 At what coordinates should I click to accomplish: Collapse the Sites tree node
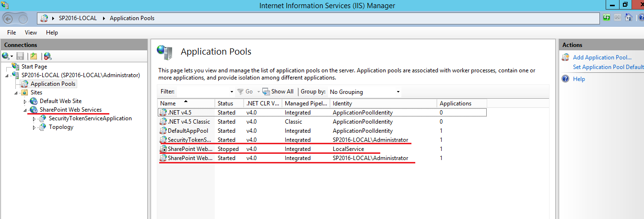click(16, 93)
